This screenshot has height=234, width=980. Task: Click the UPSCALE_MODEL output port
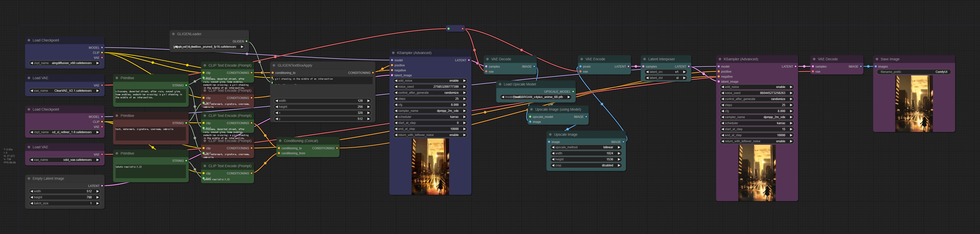(x=573, y=92)
